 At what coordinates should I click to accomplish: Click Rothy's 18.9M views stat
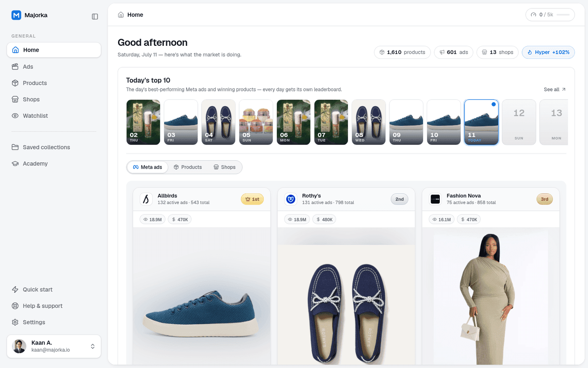click(297, 220)
